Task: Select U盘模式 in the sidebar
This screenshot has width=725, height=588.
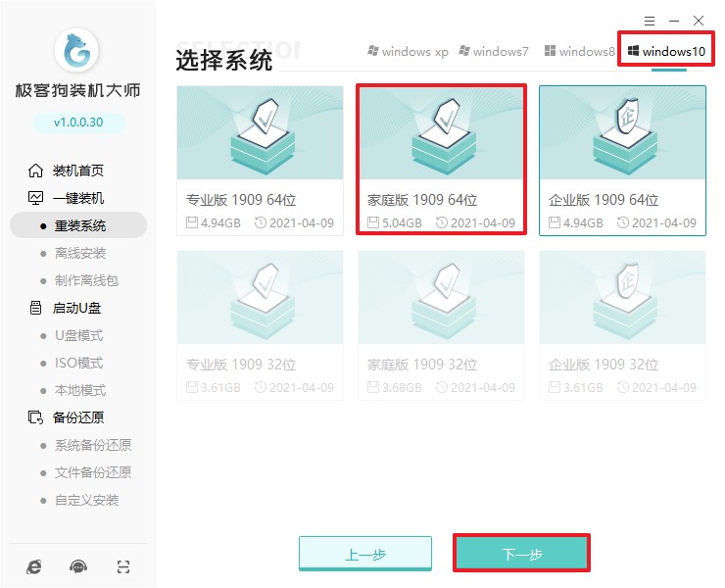Action: pos(77,335)
